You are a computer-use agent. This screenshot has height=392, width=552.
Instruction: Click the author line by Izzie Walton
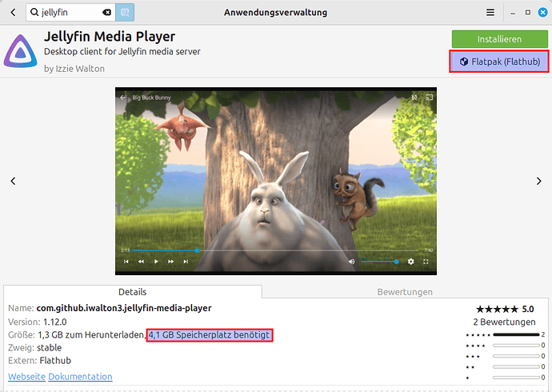[74, 68]
